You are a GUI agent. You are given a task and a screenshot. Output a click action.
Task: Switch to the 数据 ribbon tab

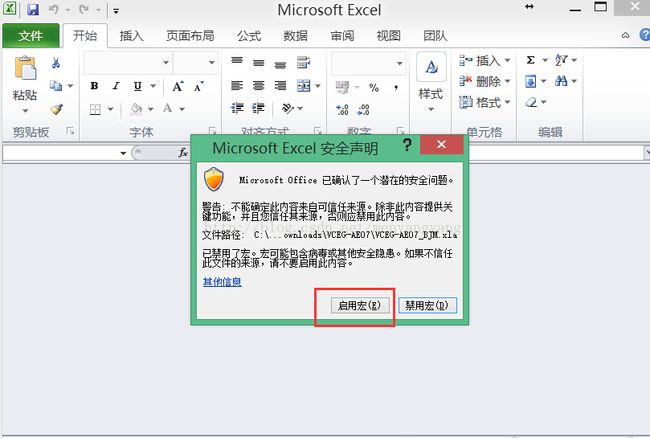(x=296, y=36)
